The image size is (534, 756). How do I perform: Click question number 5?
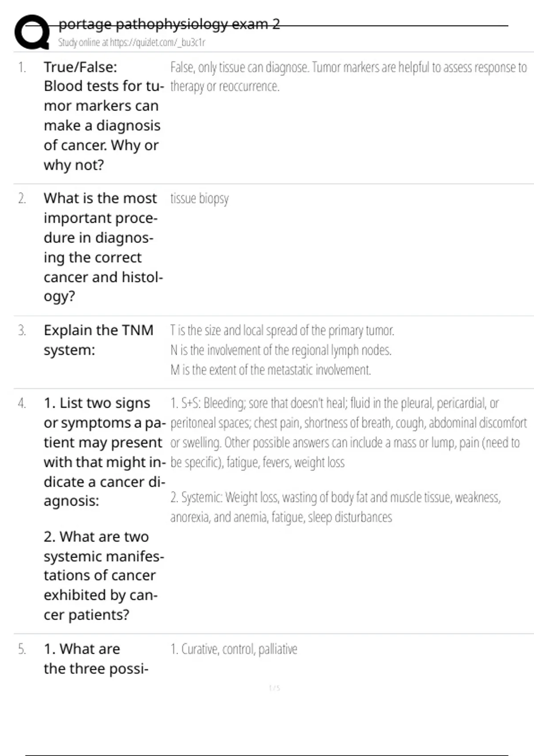click(x=22, y=649)
